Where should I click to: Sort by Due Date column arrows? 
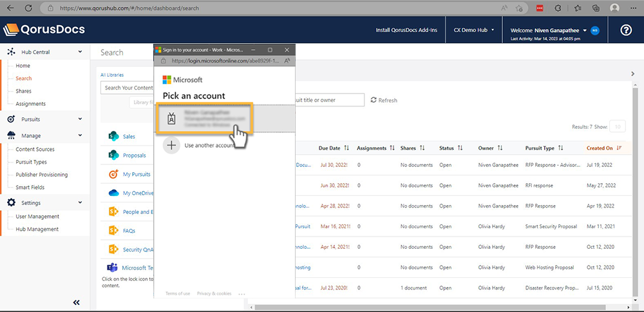pyautogui.click(x=346, y=148)
